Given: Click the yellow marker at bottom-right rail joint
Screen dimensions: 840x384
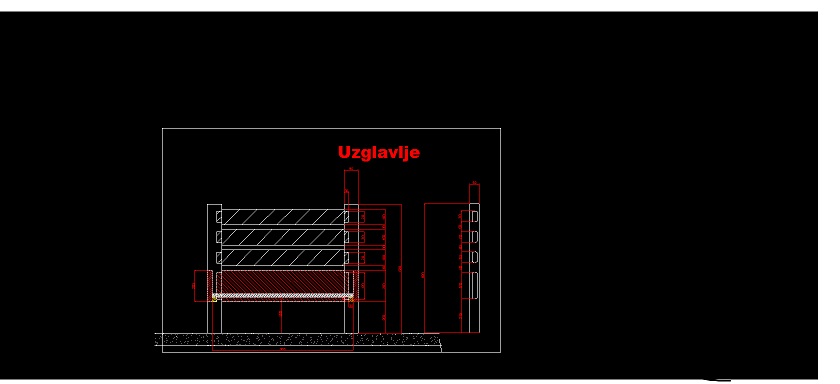Looking at the screenshot, I should (351, 300).
